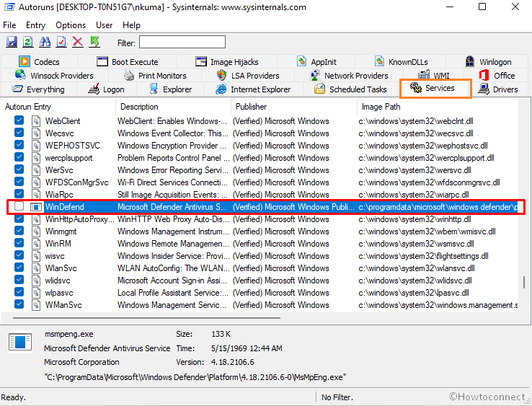Click the Knowndlls tab
Image resolution: width=532 pixels, height=406 pixels.
[x=401, y=62]
